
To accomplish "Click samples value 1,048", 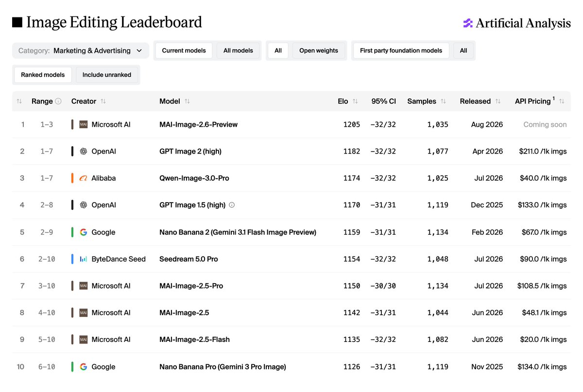I will point(438,259).
